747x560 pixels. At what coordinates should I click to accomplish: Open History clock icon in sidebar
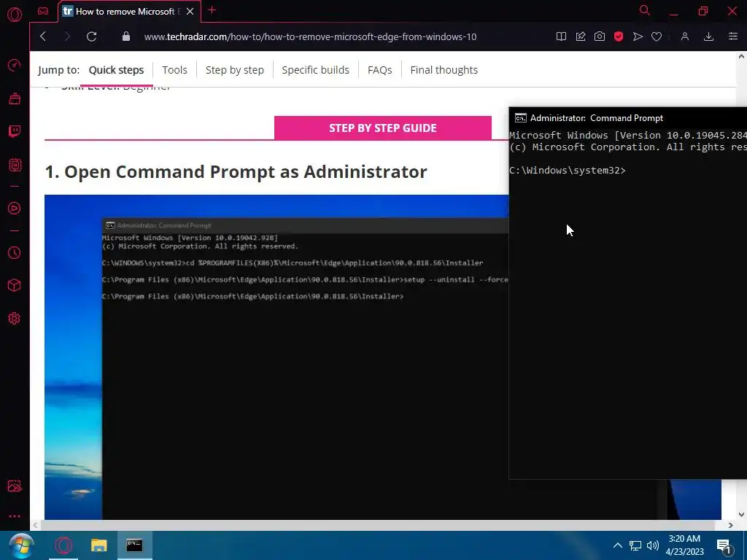15,252
